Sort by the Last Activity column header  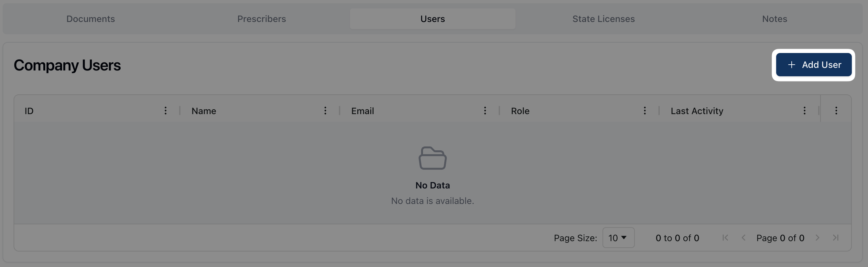tap(697, 111)
